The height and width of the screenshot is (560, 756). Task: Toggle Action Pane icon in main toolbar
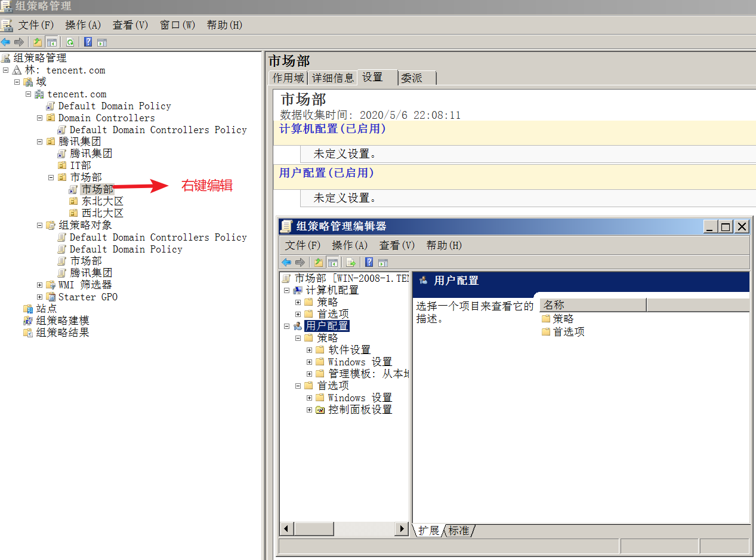102,42
